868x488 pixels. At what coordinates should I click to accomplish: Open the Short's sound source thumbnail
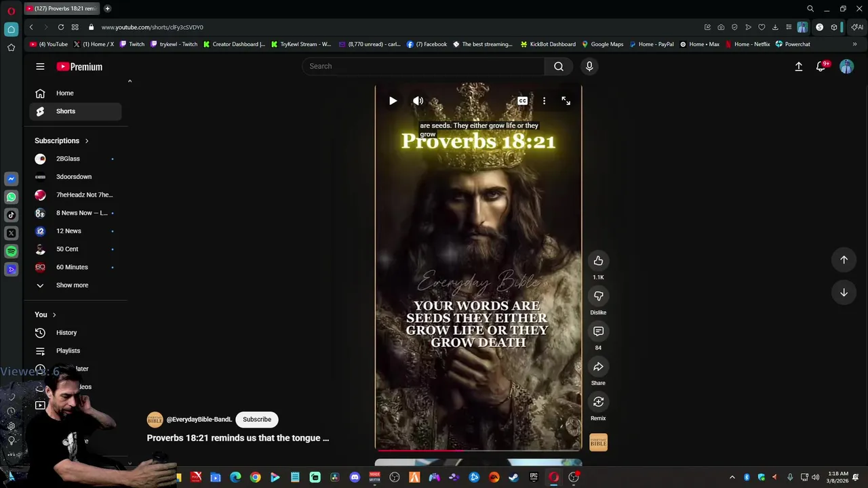point(598,443)
